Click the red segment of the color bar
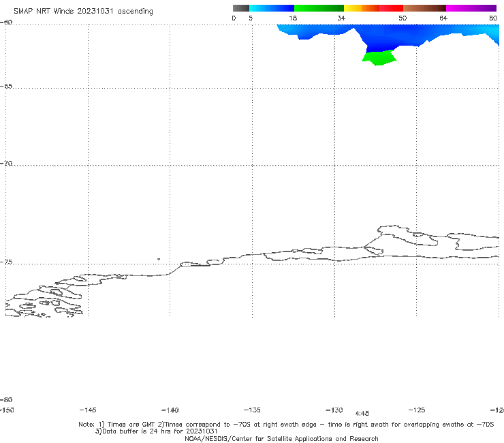The width and height of the screenshot is (504, 443). click(391, 8)
